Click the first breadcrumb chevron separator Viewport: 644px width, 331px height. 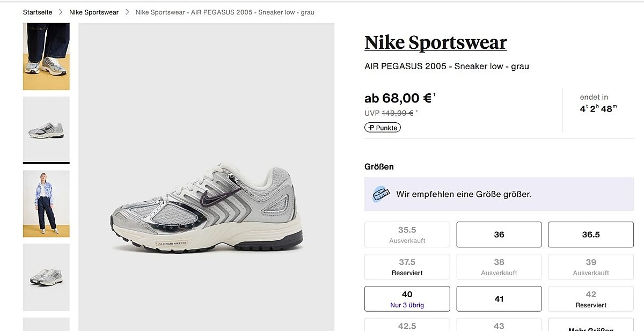point(61,12)
